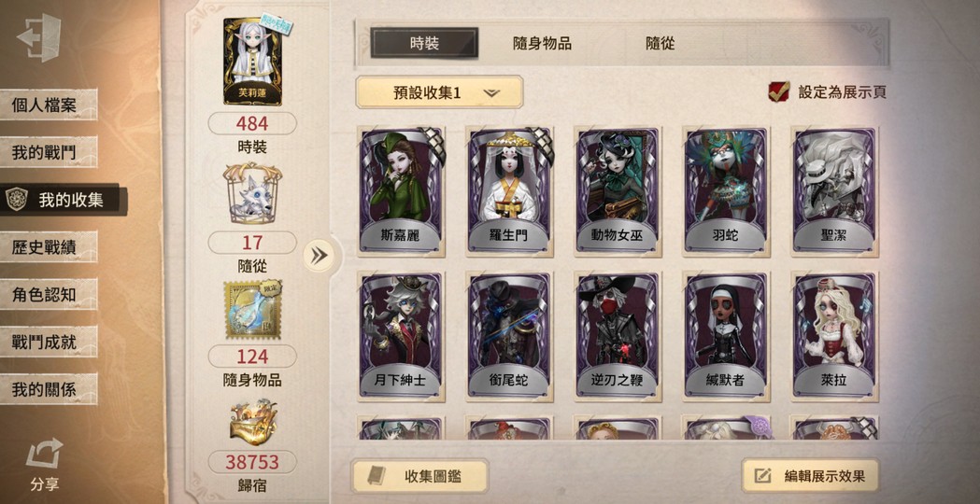Click the pencil icon on 編輯展示效果
980x504 pixels.
point(762,477)
